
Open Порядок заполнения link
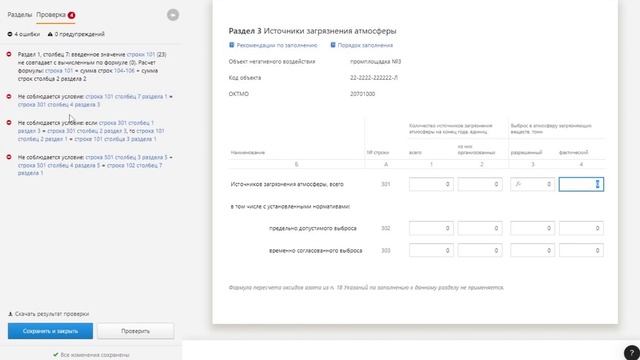point(365,45)
